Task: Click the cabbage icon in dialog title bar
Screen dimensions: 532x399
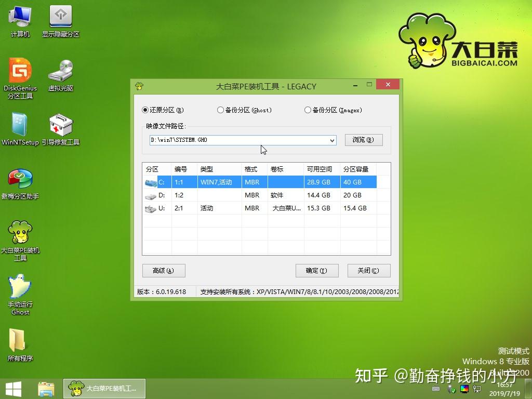Action: tap(139, 86)
